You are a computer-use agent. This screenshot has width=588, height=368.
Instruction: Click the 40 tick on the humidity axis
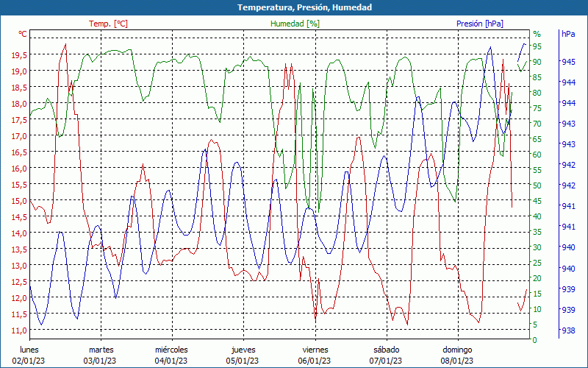click(537, 216)
